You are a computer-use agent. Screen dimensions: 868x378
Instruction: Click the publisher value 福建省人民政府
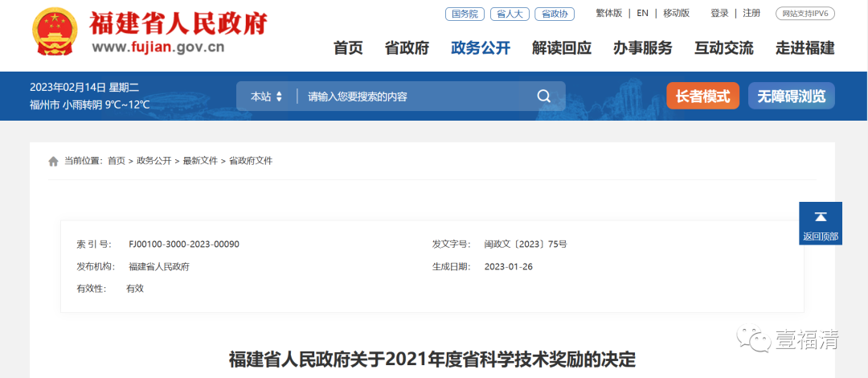159,266
